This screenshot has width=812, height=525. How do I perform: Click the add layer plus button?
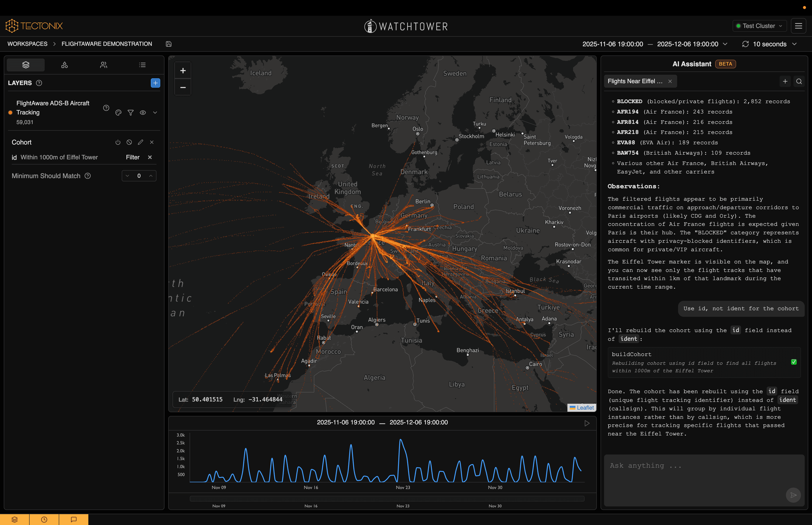[155, 83]
